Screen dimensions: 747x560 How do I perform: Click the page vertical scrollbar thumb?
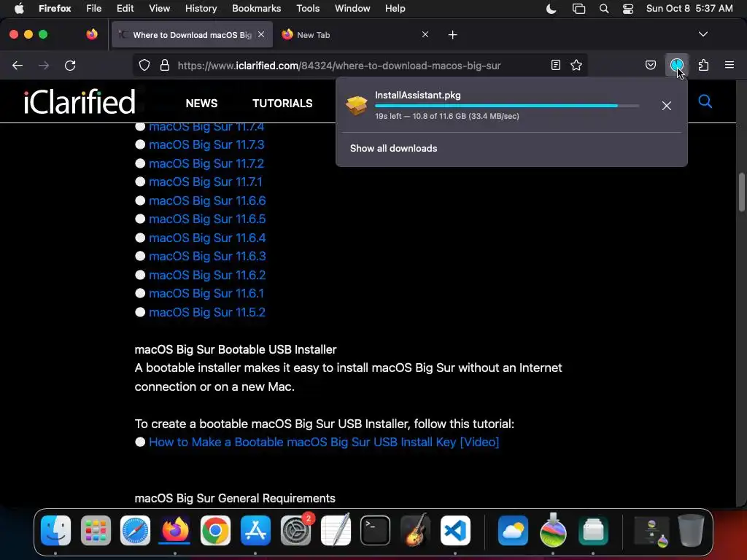[742, 192]
